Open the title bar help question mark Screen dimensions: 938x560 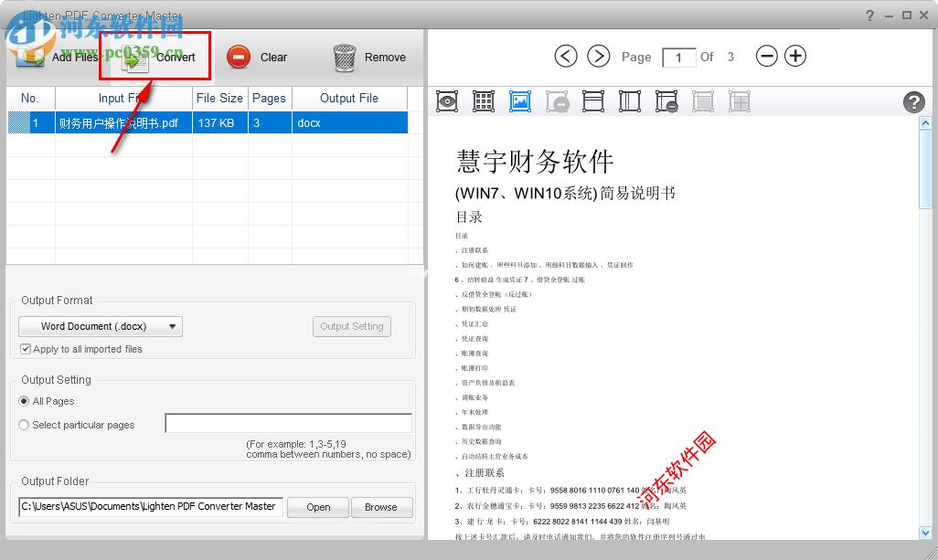869,16
